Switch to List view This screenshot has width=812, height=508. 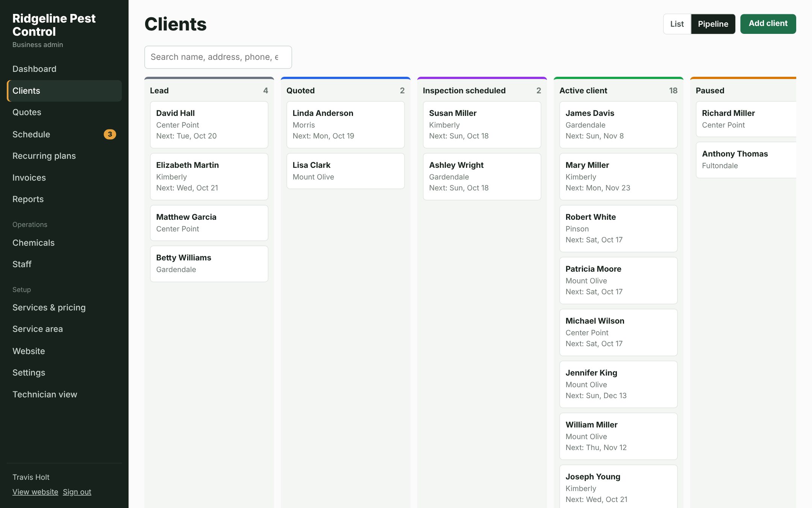pyautogui.click(x=677, y=24)
